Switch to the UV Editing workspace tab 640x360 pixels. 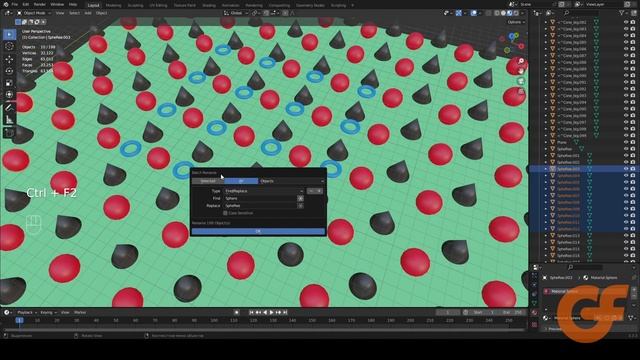pyautogui.click(x=158, y=5)
